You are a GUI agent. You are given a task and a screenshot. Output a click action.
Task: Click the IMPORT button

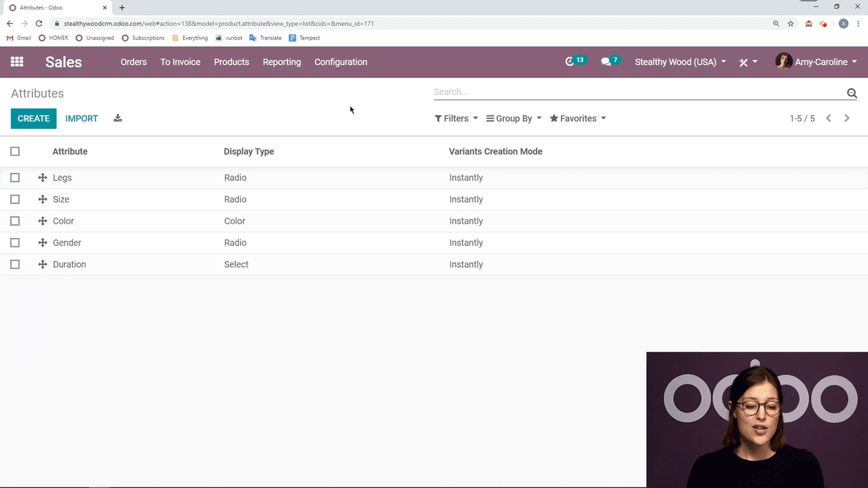point(81,119)
